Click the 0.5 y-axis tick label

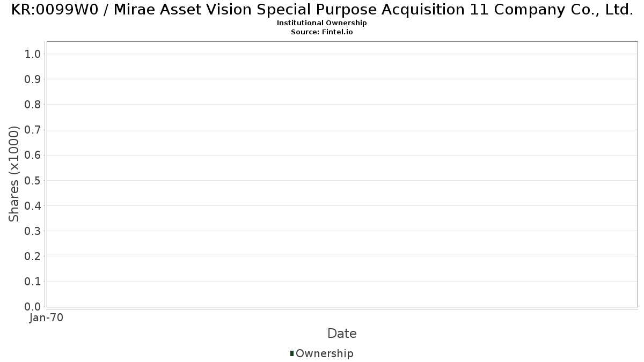(33, 180)
